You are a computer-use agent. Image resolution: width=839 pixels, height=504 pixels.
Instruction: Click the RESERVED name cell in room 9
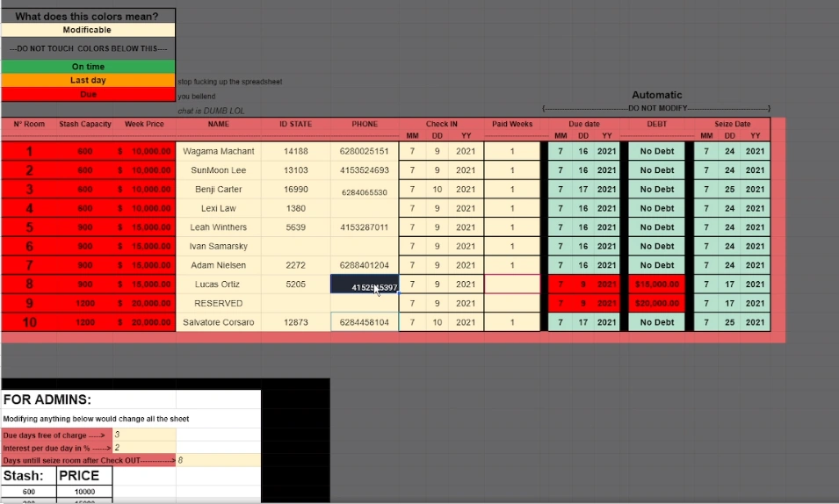[x=218, y=303]
